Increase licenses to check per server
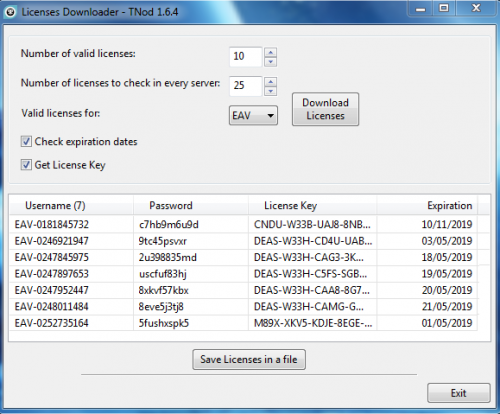The width and height of the screenshot is (500, 414). point(270,82)
